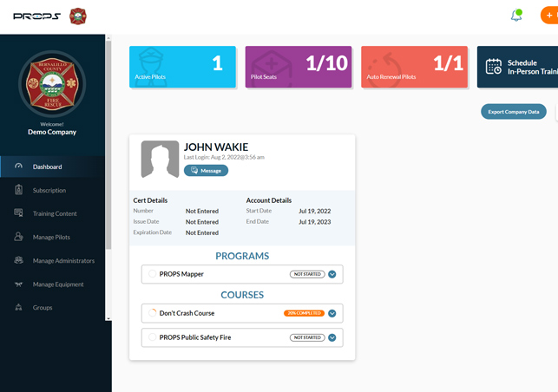Image resolution: width=558 pixels, height=392 pixels.
Task: Click the Manage Administrators icon in sidebar
Action: (x=19, y=260)
